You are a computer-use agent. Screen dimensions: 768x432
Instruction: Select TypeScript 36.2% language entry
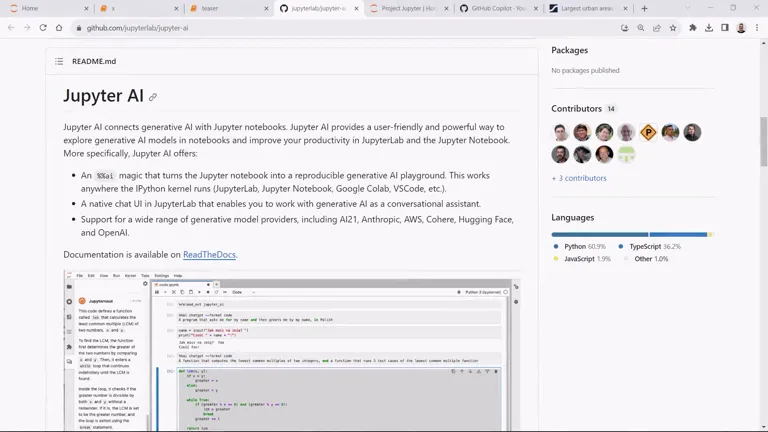[649, 246]
